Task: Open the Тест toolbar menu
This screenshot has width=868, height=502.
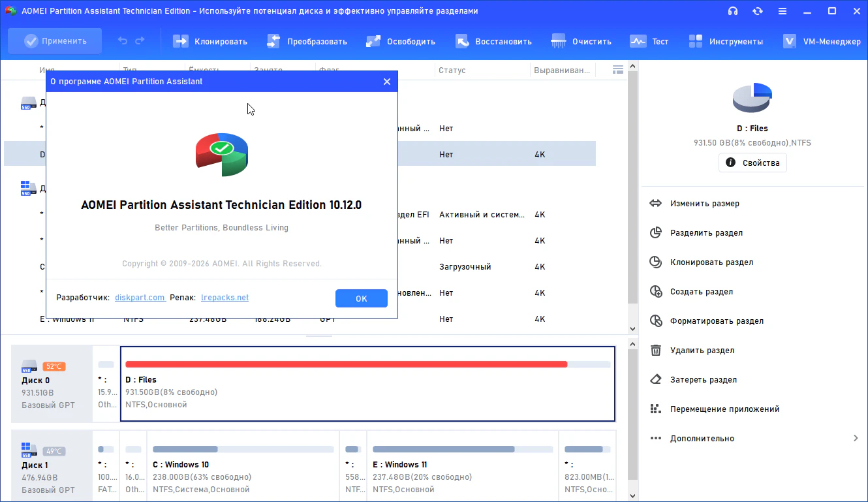Action: [x=649, y=41]
